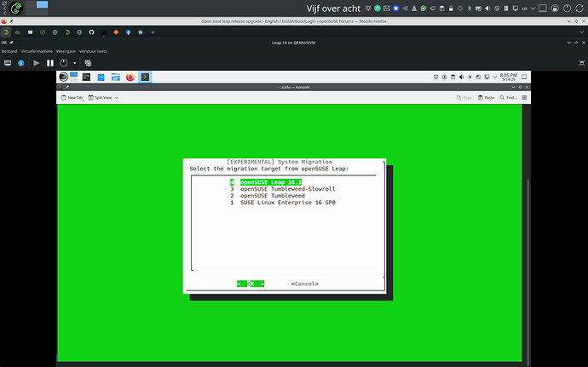Click Split View in Konsole toolbar
Viewport: 588px width, 367px height.
[x=100, y=97]
